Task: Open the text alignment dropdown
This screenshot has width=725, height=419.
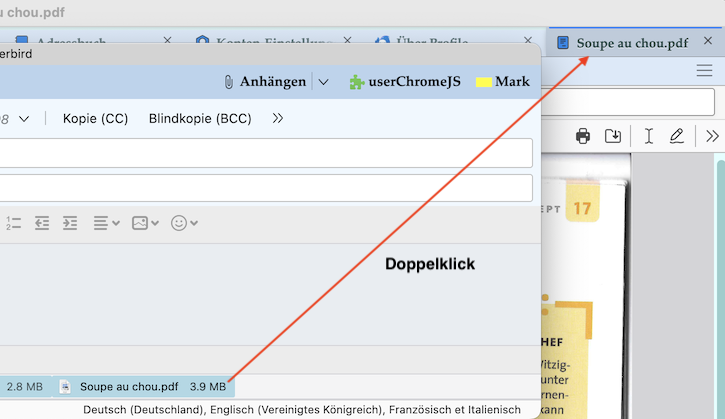Action: pyautogui.click(x=106, y=223)
